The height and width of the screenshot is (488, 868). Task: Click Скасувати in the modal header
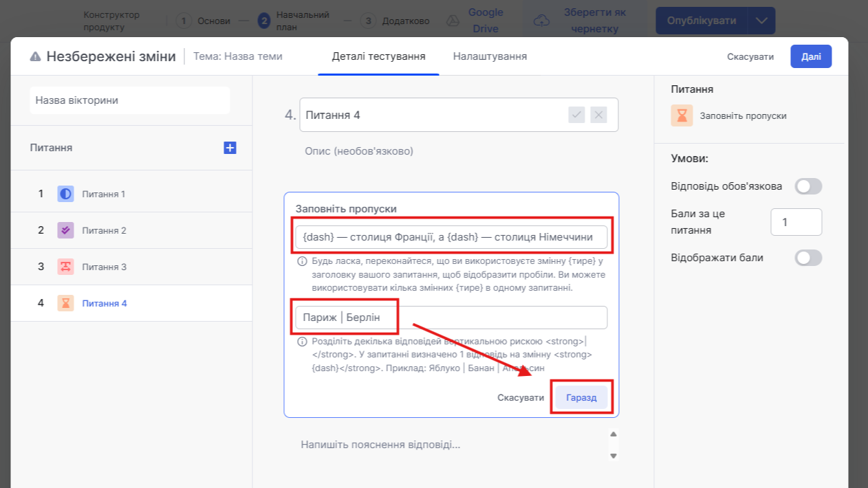click(x=750, y=56)
